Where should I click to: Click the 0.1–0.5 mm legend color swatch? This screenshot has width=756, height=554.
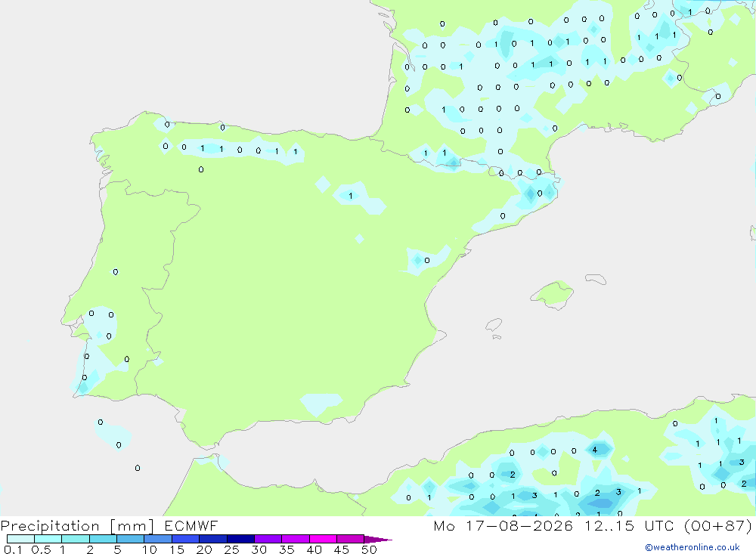pos(20,539)
